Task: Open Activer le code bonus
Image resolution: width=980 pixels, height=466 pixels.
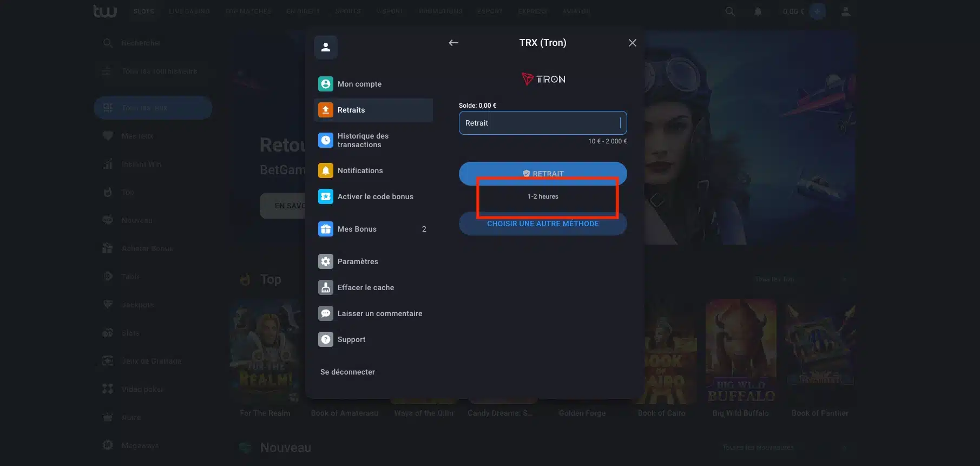Action: tap(373, 196)
